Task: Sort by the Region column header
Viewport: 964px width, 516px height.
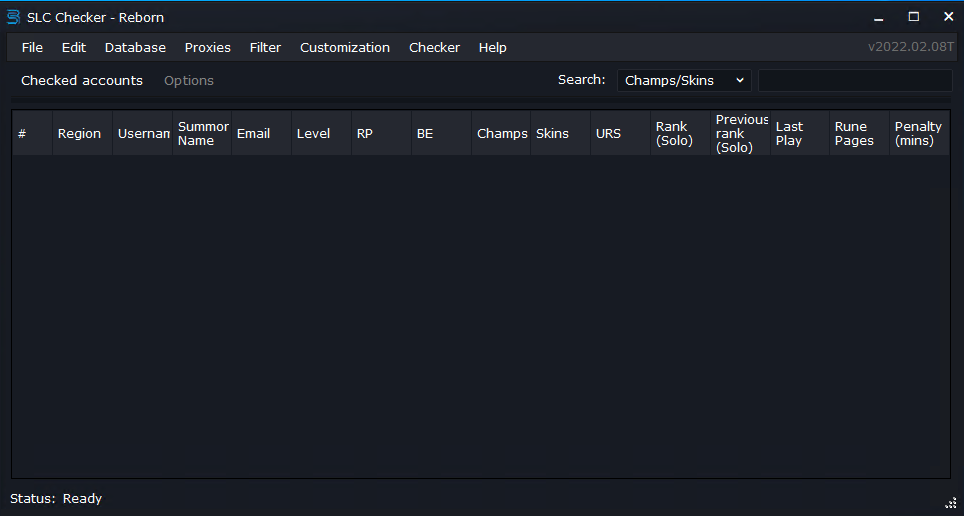Action: pyautogui.click(x=80, y=134)
